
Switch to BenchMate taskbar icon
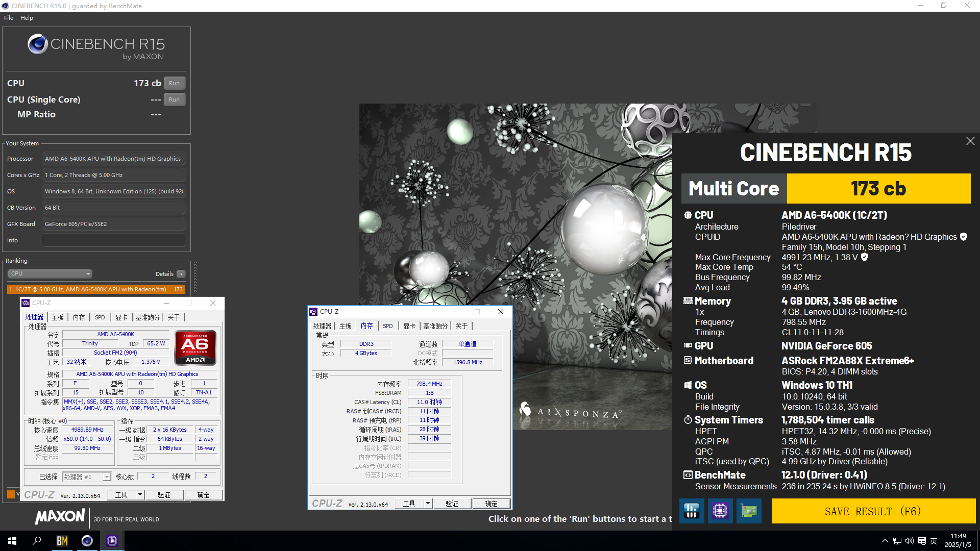pos(62,541)
